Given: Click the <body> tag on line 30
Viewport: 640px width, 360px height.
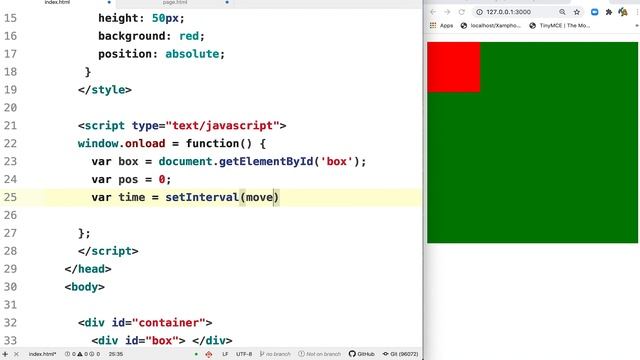Looking at the screenshot, I should [x=84, y=287].
